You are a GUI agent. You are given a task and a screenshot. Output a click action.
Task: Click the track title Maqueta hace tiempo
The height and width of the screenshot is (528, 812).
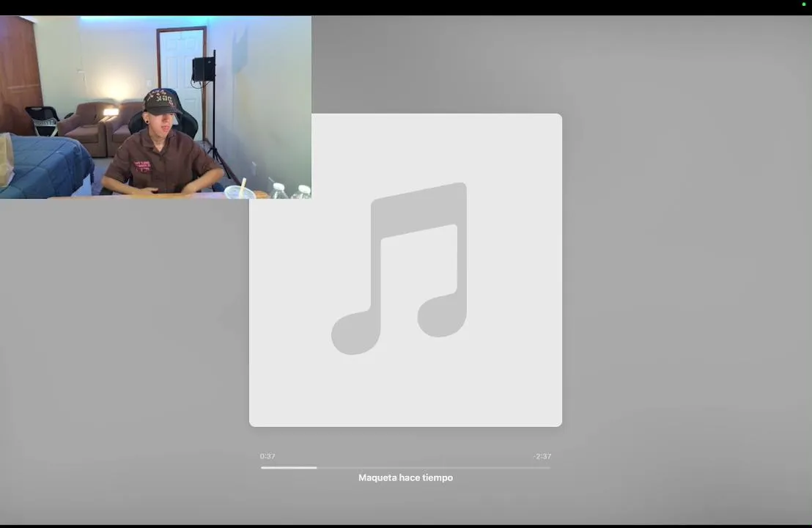point(405,477)
